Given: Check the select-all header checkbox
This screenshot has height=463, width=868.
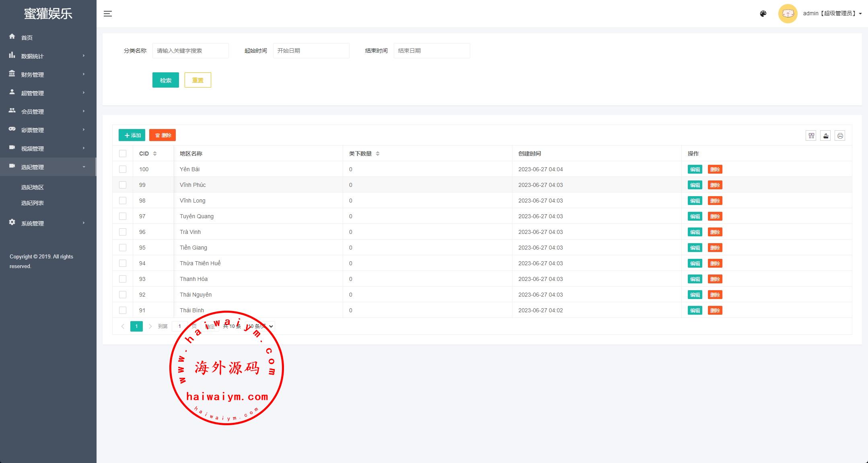Looking at the screenshot, I should [x=123, y=154].
